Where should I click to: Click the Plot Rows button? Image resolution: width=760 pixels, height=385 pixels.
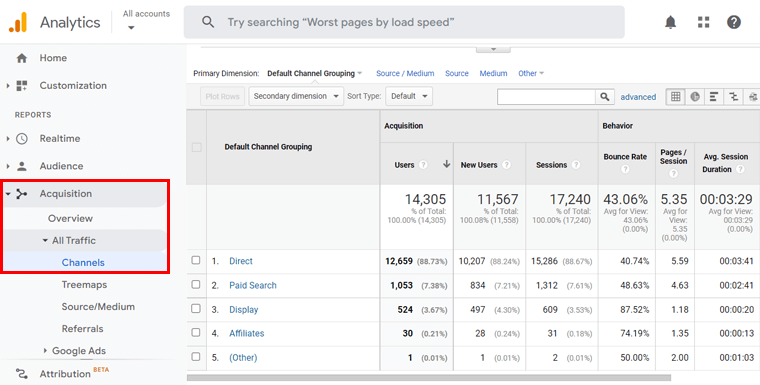pyautogui.click(x=222, y=96)
